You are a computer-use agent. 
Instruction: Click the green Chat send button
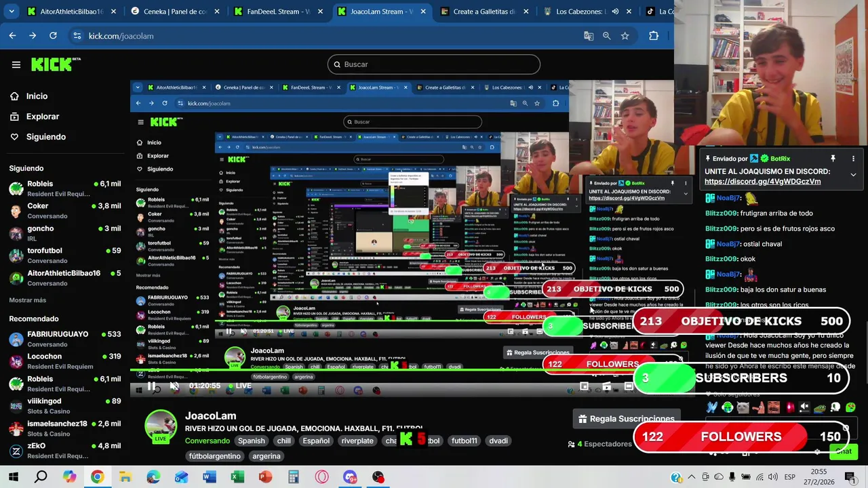(843, 451)
